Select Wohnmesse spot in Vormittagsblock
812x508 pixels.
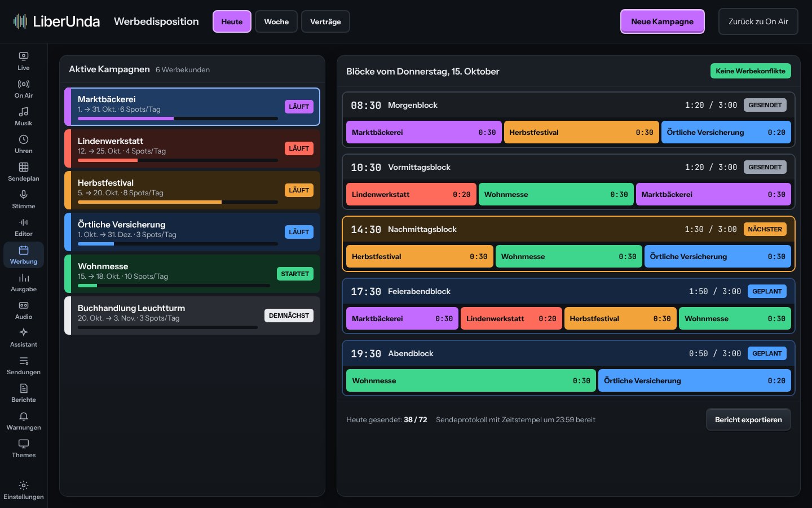pos(556,194)
